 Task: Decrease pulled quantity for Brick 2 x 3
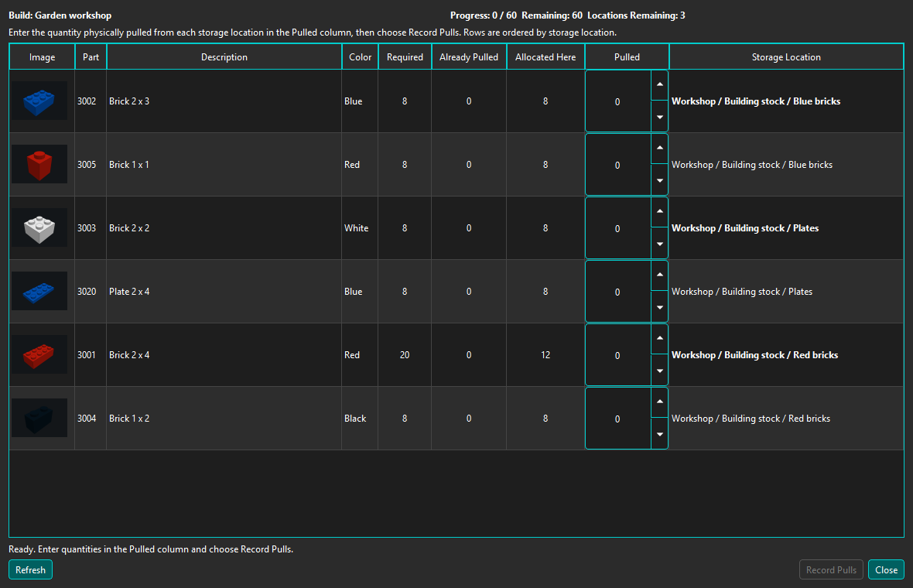[659, 116]
